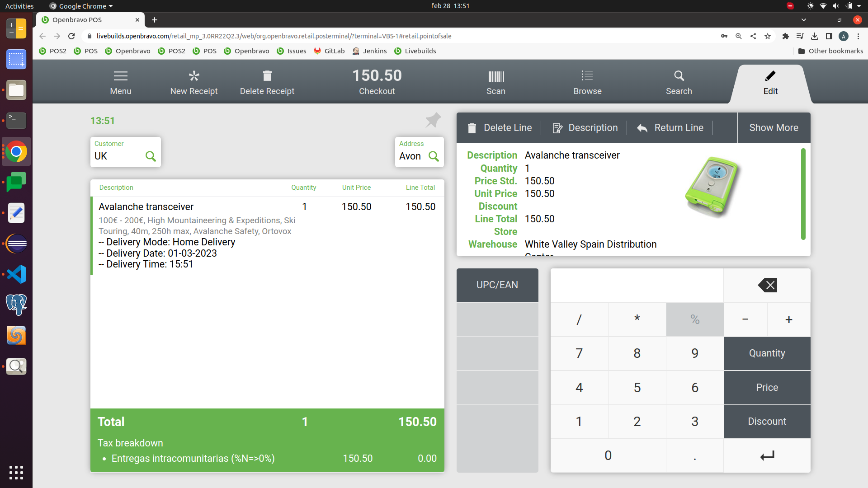
Task: Click the Return Line button
Action: pos(670,128)
